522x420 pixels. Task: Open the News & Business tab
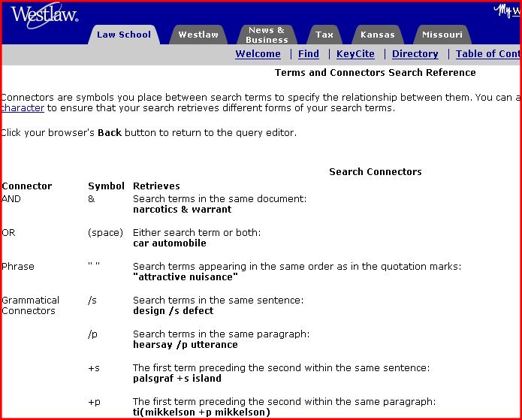pos(267,35)
